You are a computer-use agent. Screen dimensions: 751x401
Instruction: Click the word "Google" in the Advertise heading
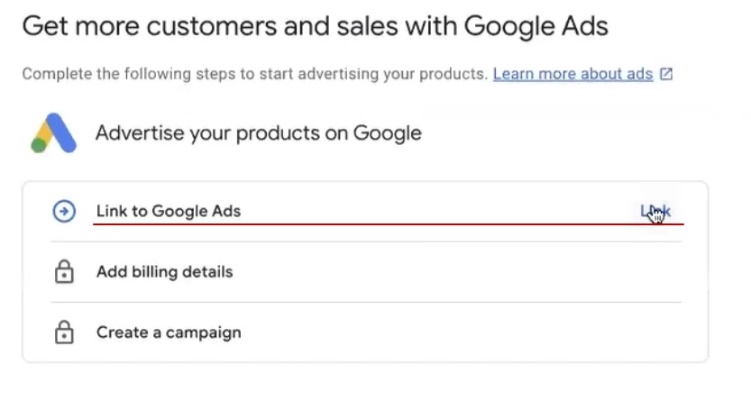385,133
